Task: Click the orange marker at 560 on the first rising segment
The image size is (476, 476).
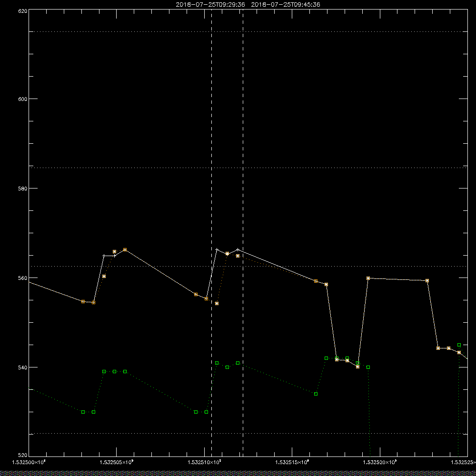Action: point(104,276)
